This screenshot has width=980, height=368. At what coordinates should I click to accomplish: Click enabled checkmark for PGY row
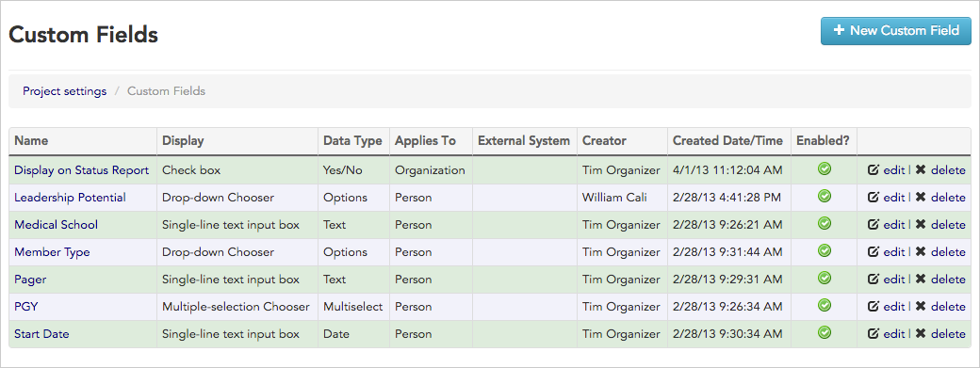point(825,305)
